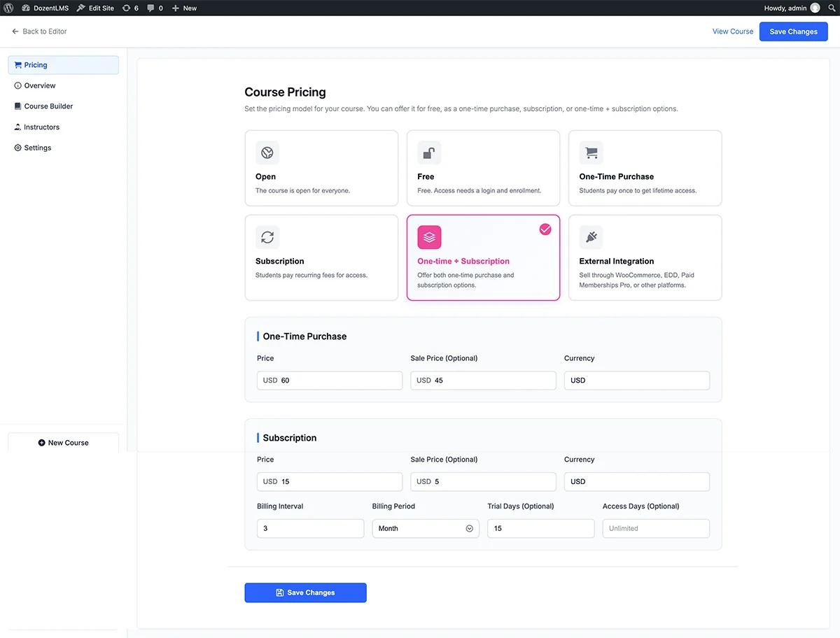Click Subscription Price field showing 15
840x638 pixels.
coord(330,482)
